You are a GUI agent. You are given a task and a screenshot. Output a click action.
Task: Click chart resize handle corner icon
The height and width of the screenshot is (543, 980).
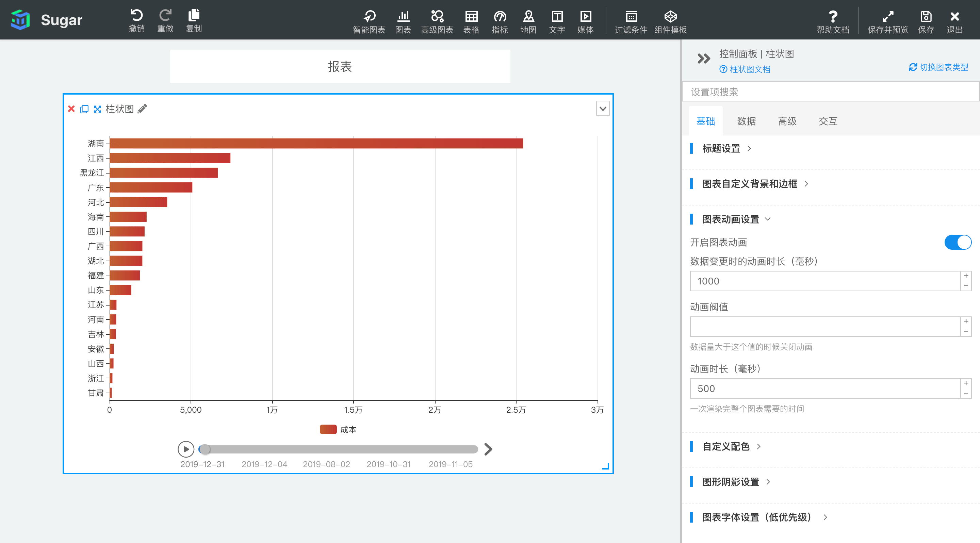coord(606,466)
